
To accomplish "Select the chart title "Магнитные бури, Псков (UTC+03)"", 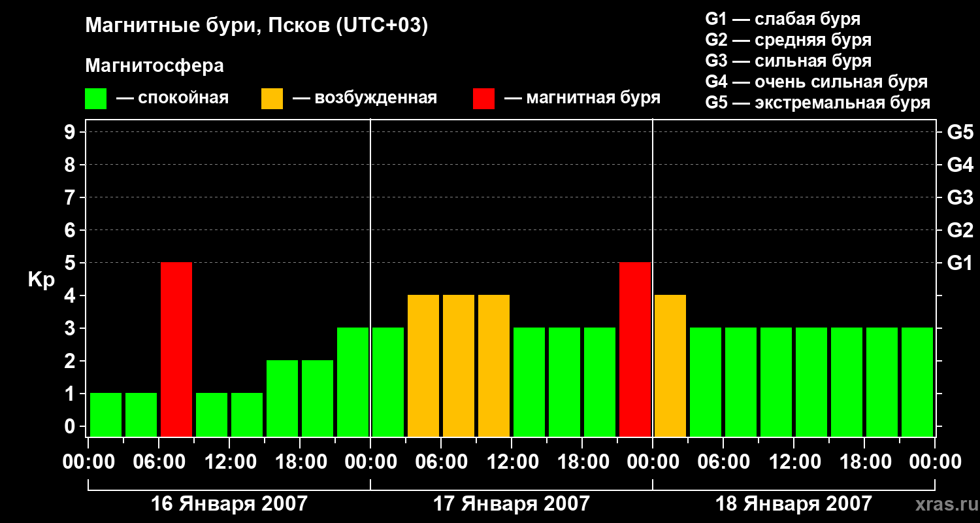I will pyautogui.click(x=257, y=26).
